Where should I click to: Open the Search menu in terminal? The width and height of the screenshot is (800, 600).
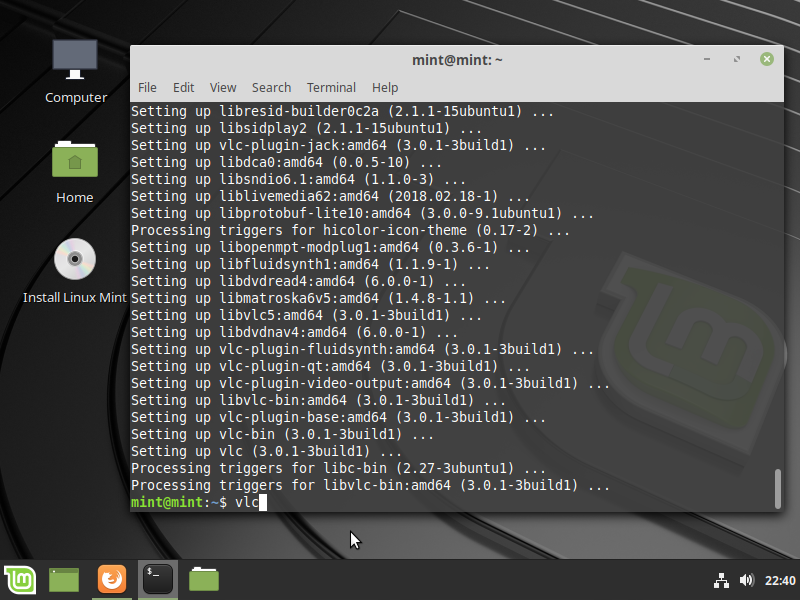click(271, 88)
